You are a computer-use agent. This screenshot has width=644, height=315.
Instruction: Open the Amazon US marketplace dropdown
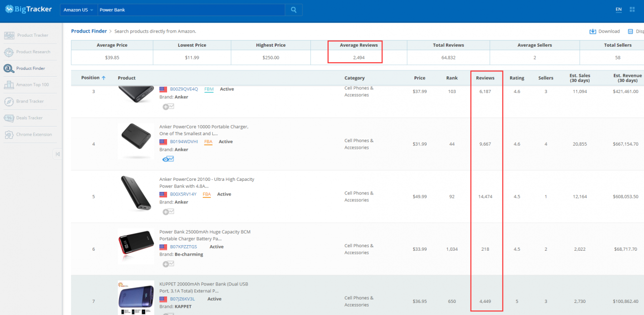(78, 10)
